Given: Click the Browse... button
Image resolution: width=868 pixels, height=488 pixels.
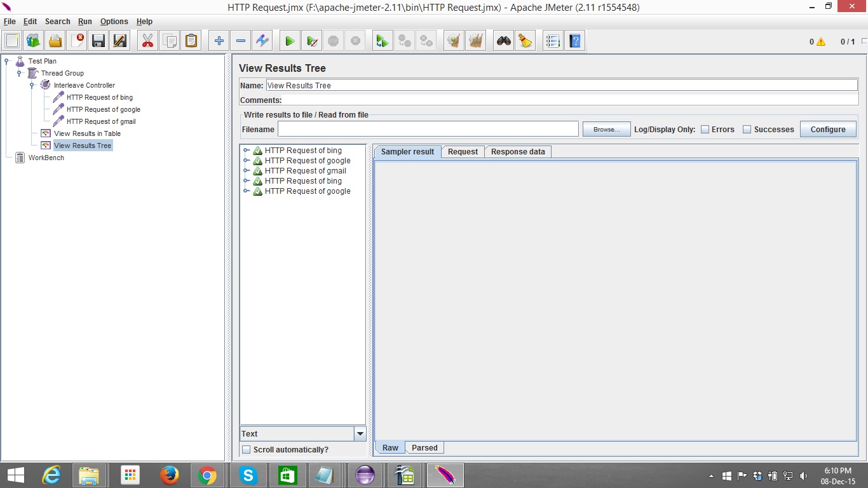Looking at the screenshot, I should [x=606, y=130].
